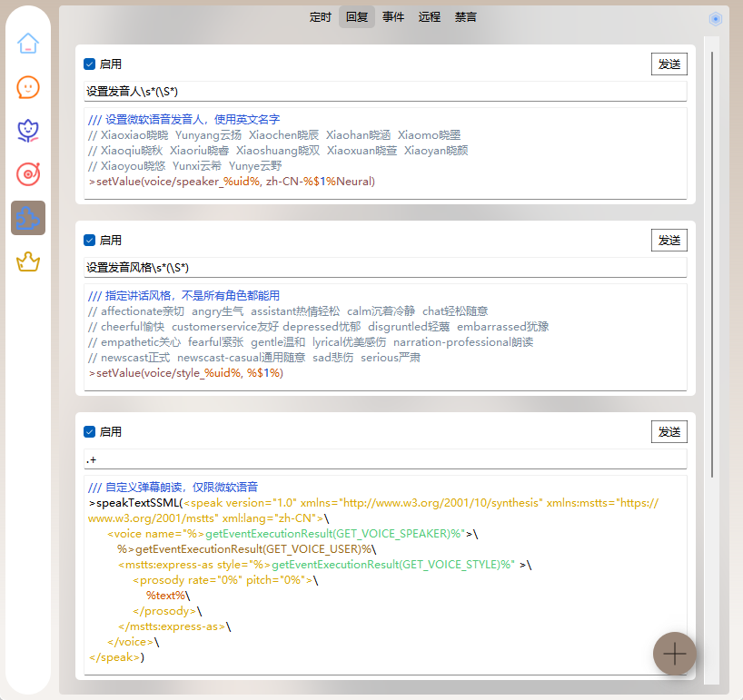Click the Xiaoqiu晓秋 speaker list line

point(278,151)
